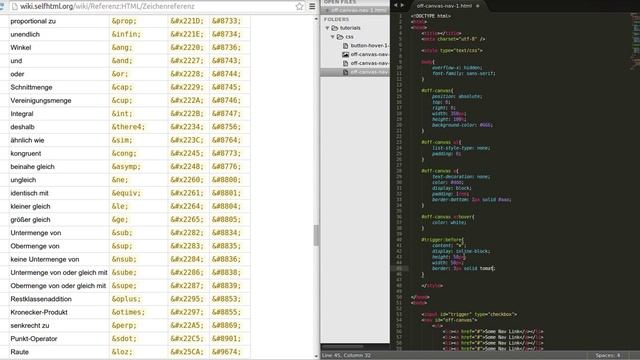The image size is (640, 360).
Task: Click 'Obermenge von oder gleich mit' label
Action: (58, 286)
